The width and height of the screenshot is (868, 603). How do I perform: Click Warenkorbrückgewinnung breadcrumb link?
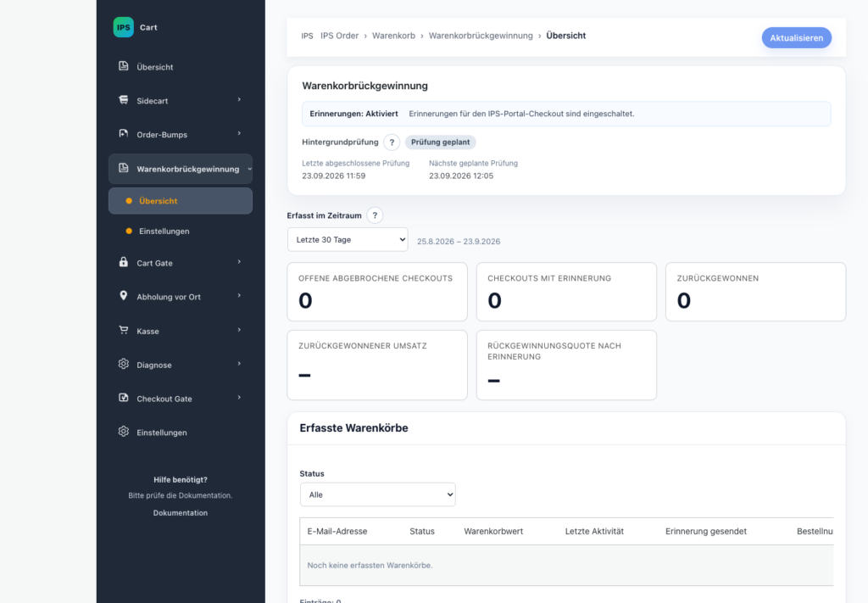(481, 36)
